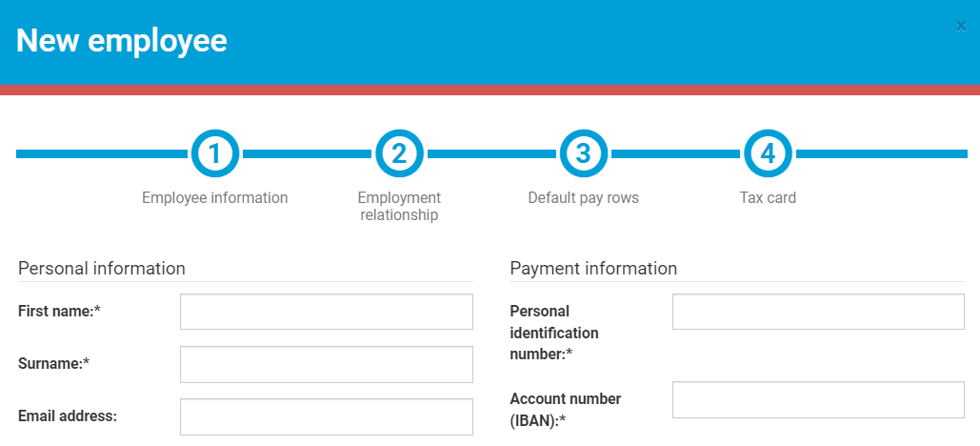Open the Employee information step label

point(215,198)
